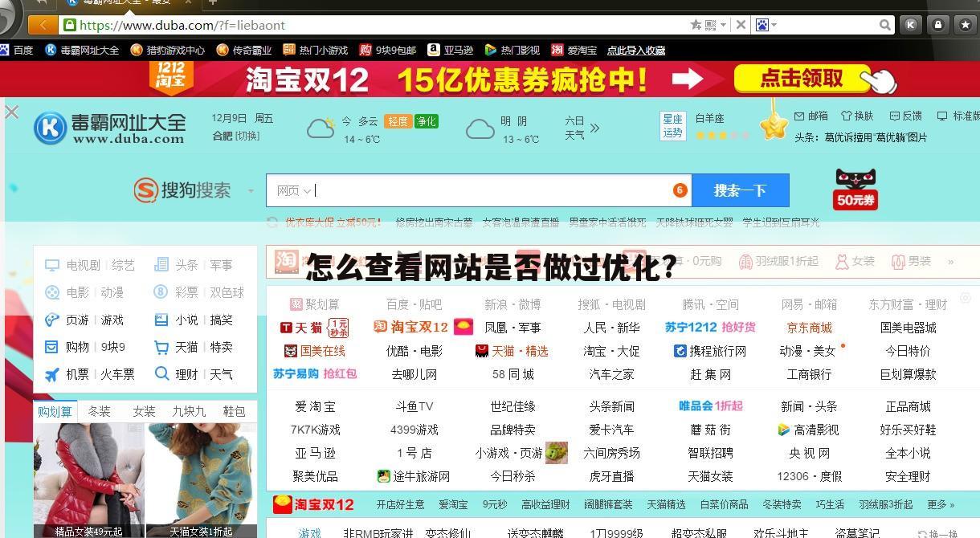The height and width of the screenshot is (538, 980).
Task: Open the 高清影视 link
Action: pyautogui.click(x=808, y=430)
